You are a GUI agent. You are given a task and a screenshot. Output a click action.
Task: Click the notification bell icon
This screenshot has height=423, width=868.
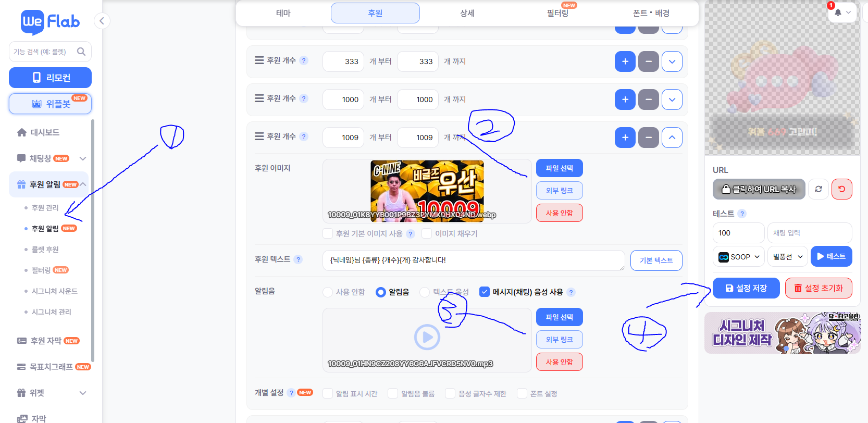point(838,13)
